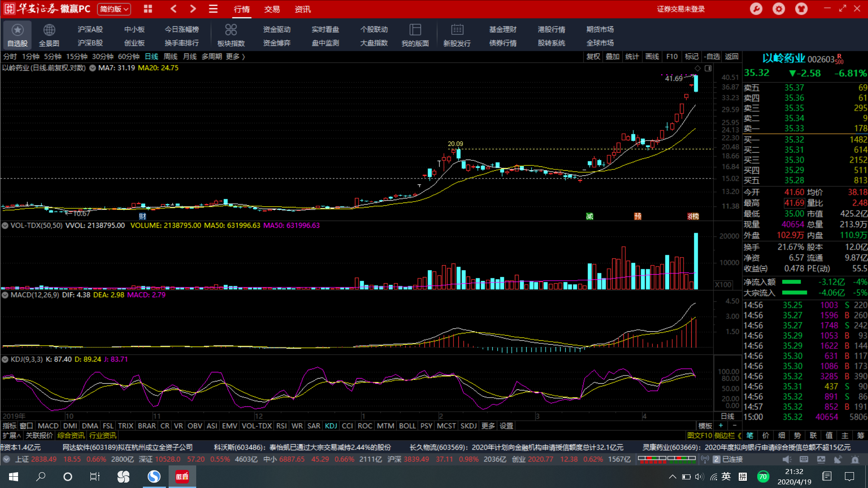Select the 周线 weekly chart tab

point(170,56)
